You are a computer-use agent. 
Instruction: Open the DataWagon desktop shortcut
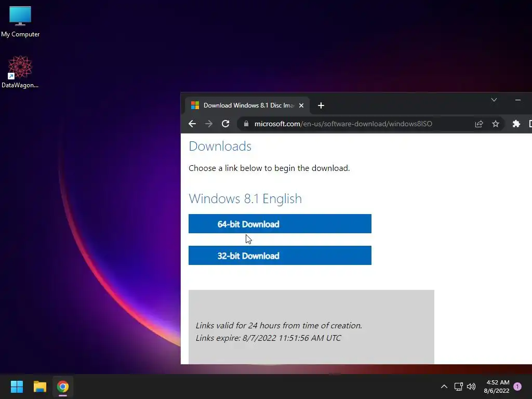coord(20,72)
